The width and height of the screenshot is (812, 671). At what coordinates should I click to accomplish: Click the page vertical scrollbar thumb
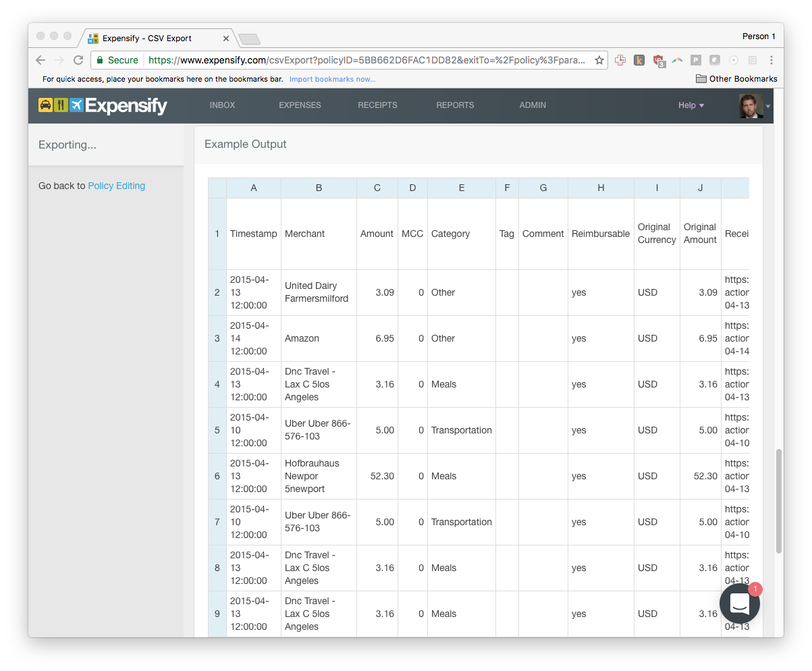(x=778, y=500)
